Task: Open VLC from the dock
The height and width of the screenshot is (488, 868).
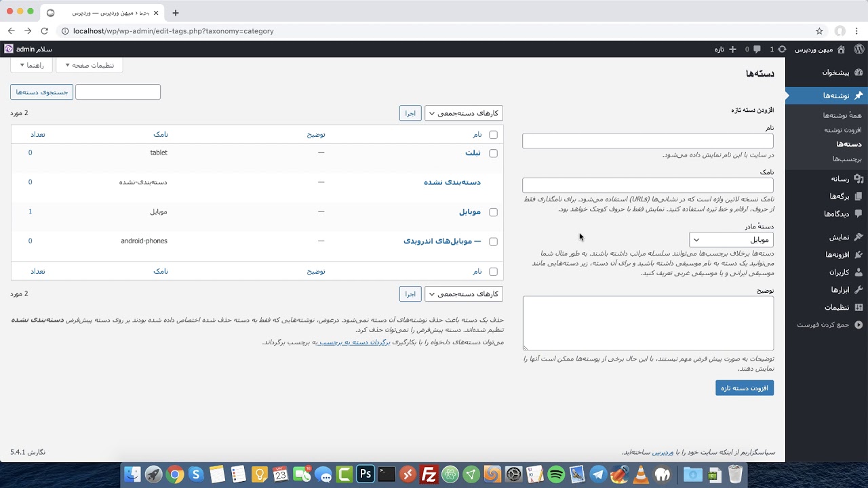Action: coord(640,474)
